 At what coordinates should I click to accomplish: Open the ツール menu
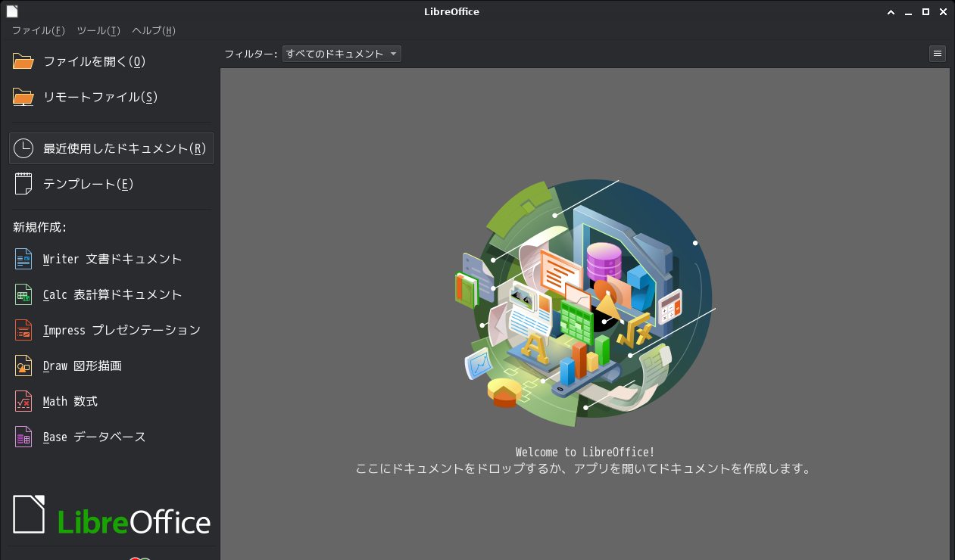pyautogui.click(x=98, y=31)
